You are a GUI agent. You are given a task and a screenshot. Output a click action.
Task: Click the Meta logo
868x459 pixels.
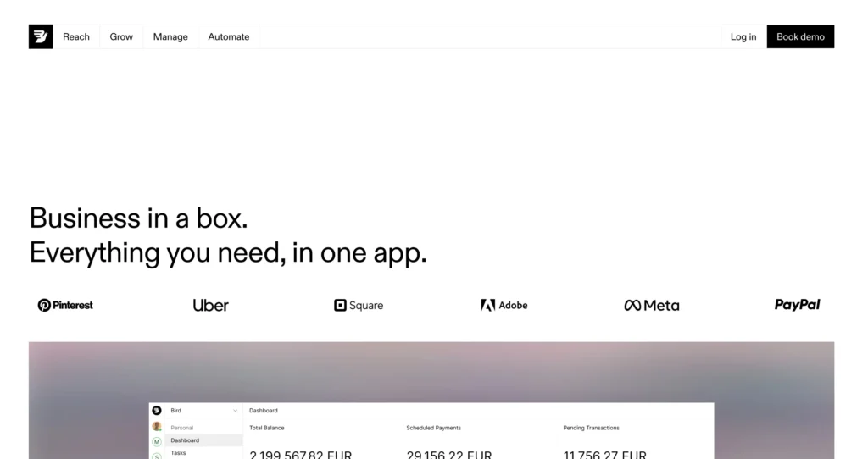pos(652,305)
